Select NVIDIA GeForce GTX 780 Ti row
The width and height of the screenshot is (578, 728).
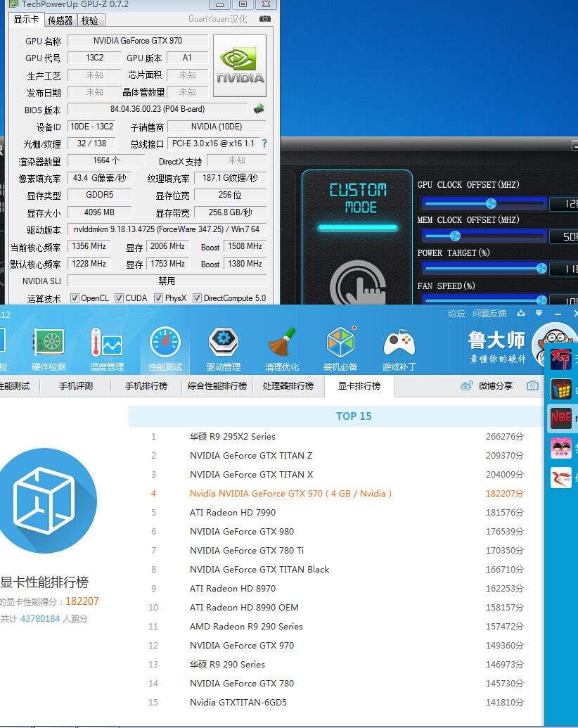(338, 551)
